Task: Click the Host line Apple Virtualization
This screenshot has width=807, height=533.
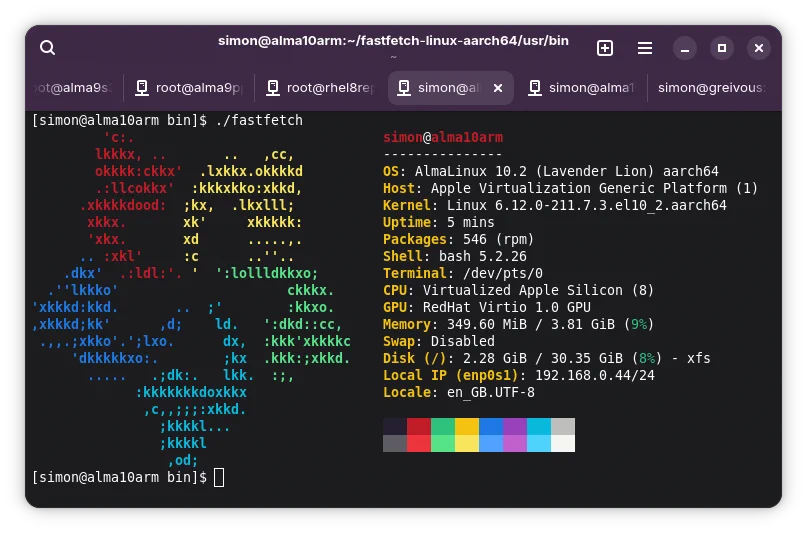Action: [570, 188]
